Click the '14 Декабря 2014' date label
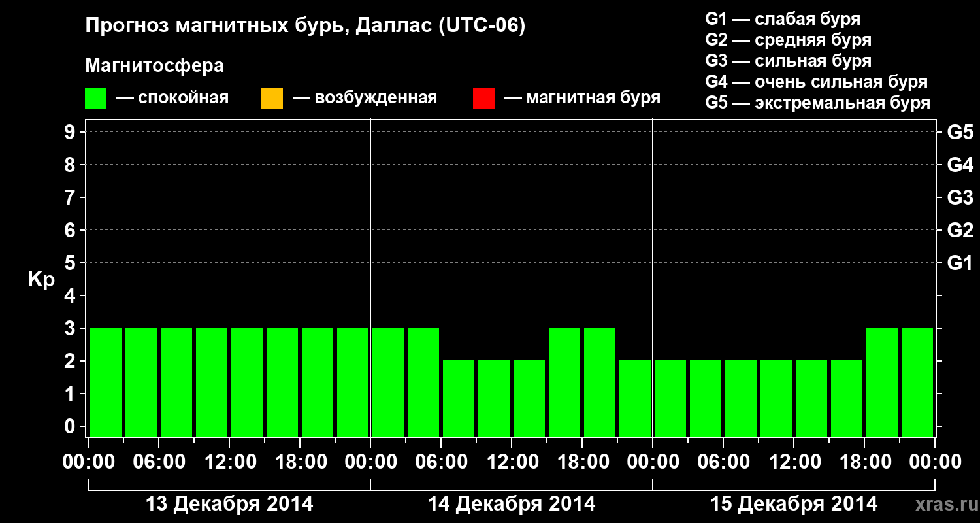 (512, 504)
